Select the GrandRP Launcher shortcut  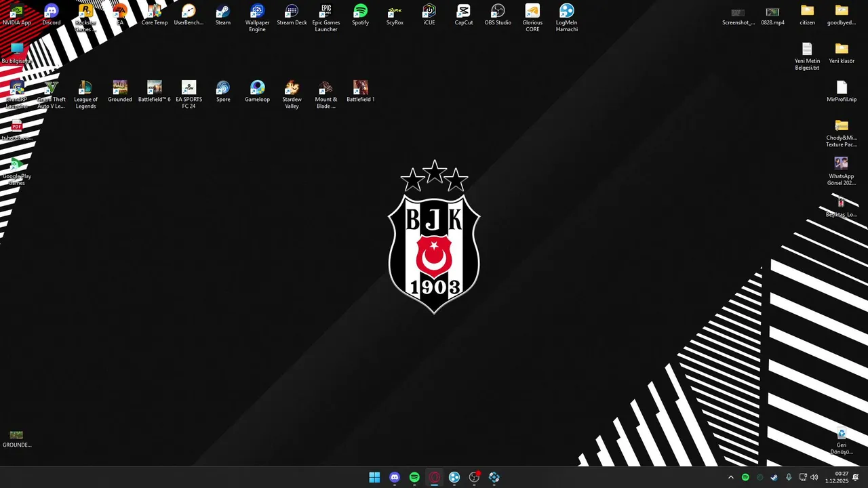(x=17, y=95)
